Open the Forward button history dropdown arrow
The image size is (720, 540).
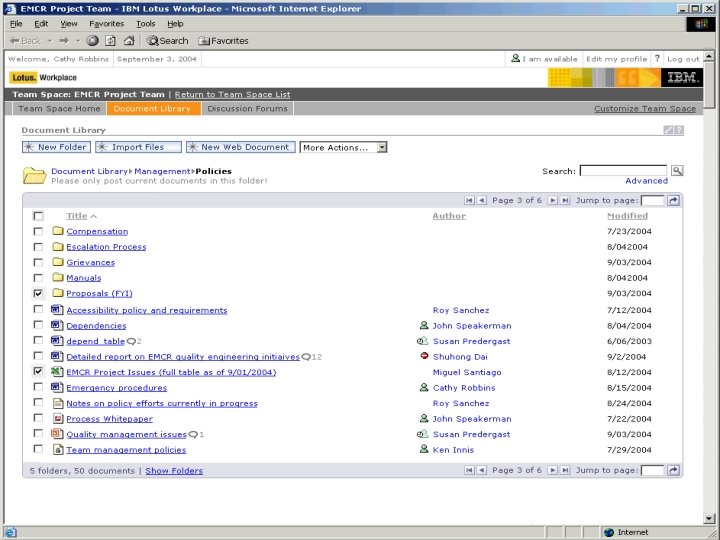coord(78,41)
